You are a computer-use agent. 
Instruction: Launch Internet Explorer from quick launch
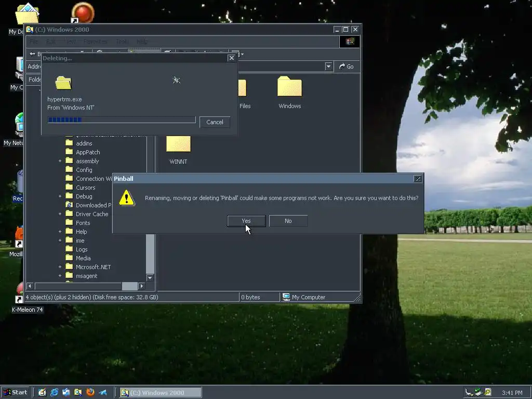54,393
